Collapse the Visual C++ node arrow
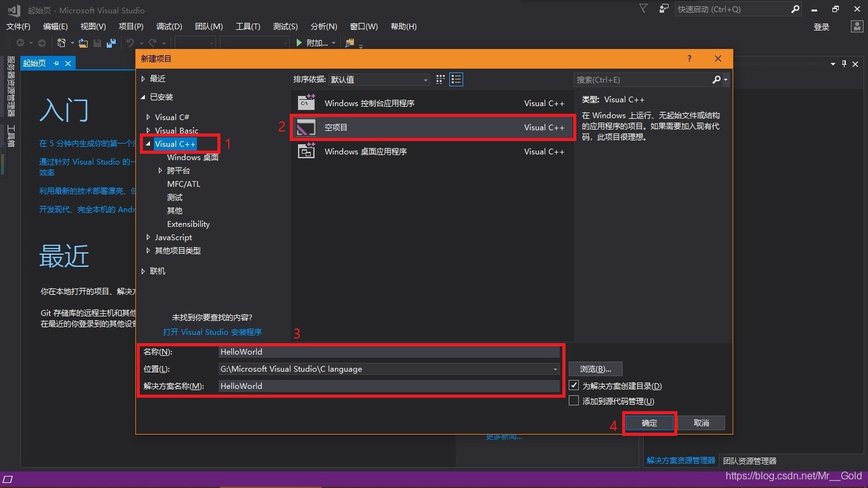This screenshot has height=488, width=868. point(148,144)
